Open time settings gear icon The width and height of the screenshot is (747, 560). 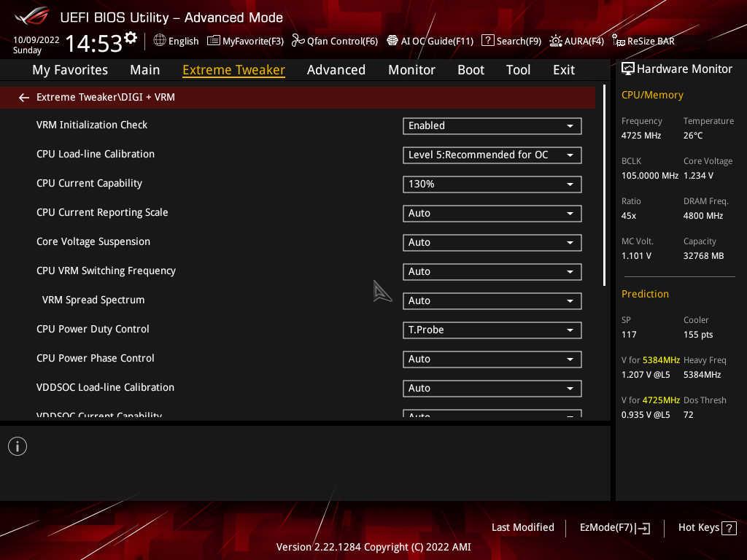point(130,38)
